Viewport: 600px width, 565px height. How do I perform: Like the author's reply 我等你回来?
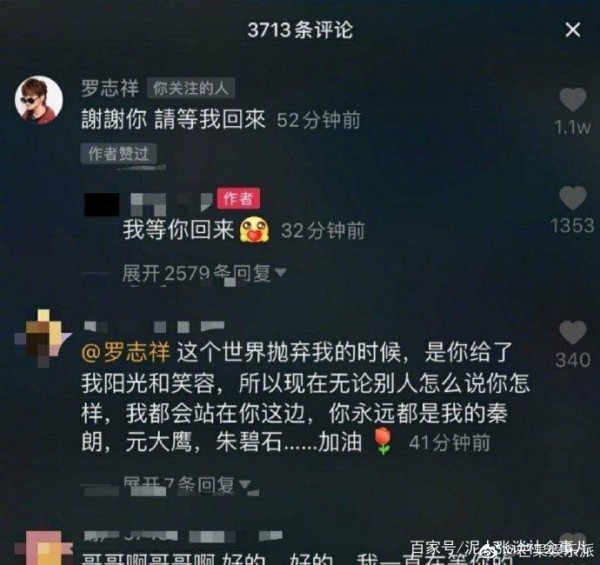[572, 198]
